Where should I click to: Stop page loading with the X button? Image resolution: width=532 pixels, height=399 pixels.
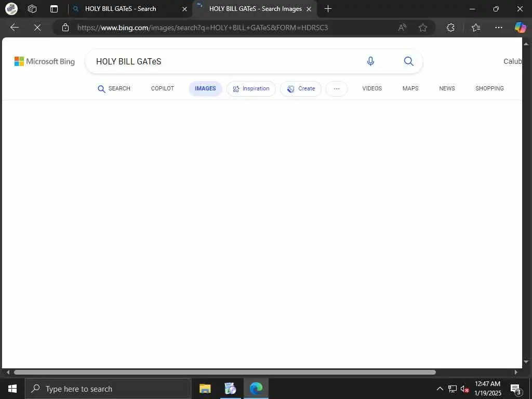(37, 28)
